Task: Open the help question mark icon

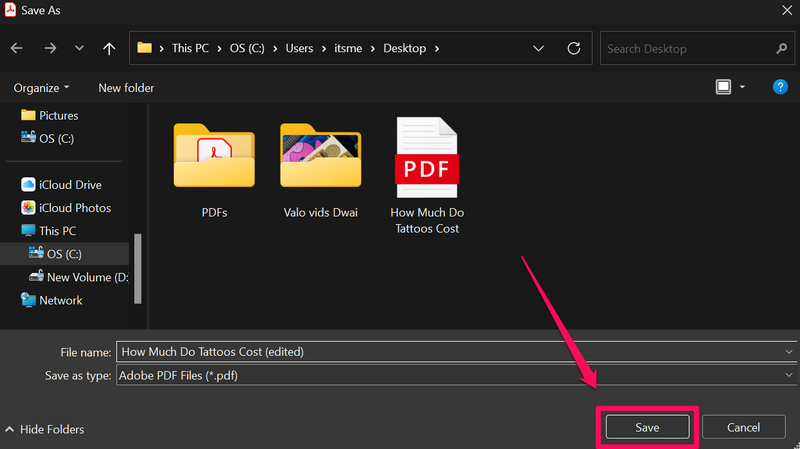Action: tap(780, 88)
